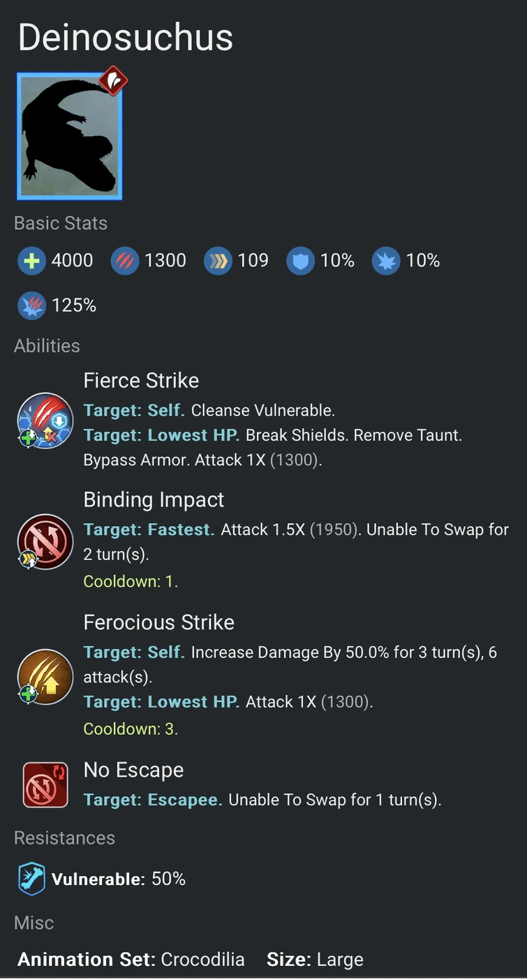Select the Fierce Strike ability icon
The height and width of the screenshot is (980, 527).
45,420
